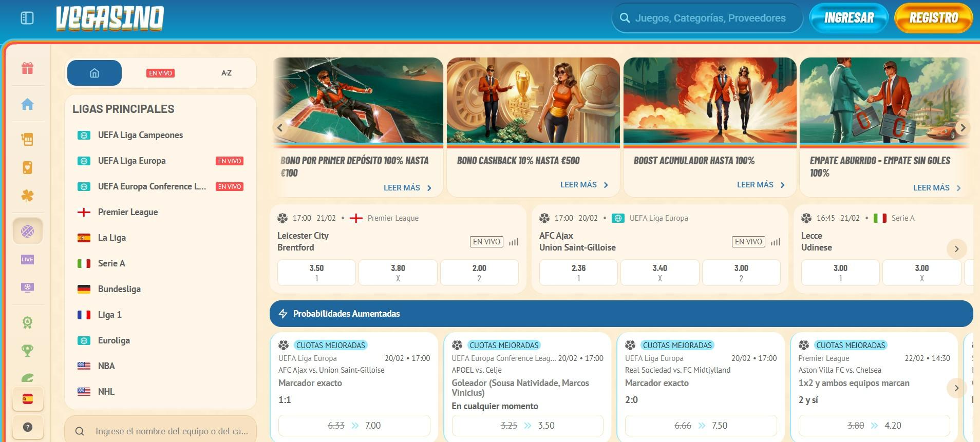Read more about first deposit bonus
Image resolution: width=980 pixels, height=442 pixels.
pyautogui.click(x=407, y=188)
